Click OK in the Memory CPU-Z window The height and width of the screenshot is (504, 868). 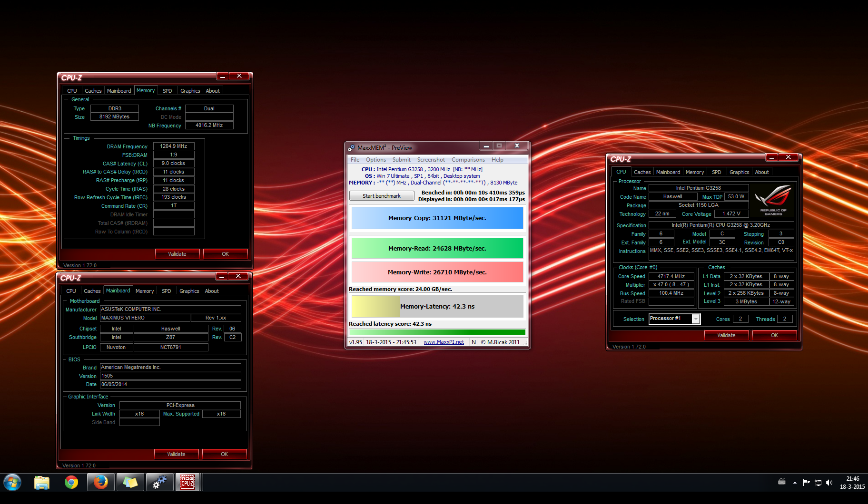pos(226,254)
